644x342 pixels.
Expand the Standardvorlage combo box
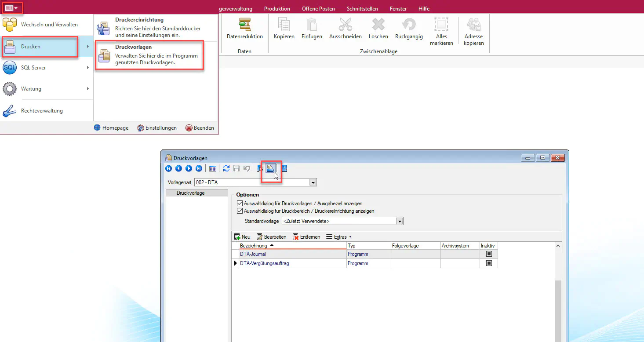click(399, 221)
